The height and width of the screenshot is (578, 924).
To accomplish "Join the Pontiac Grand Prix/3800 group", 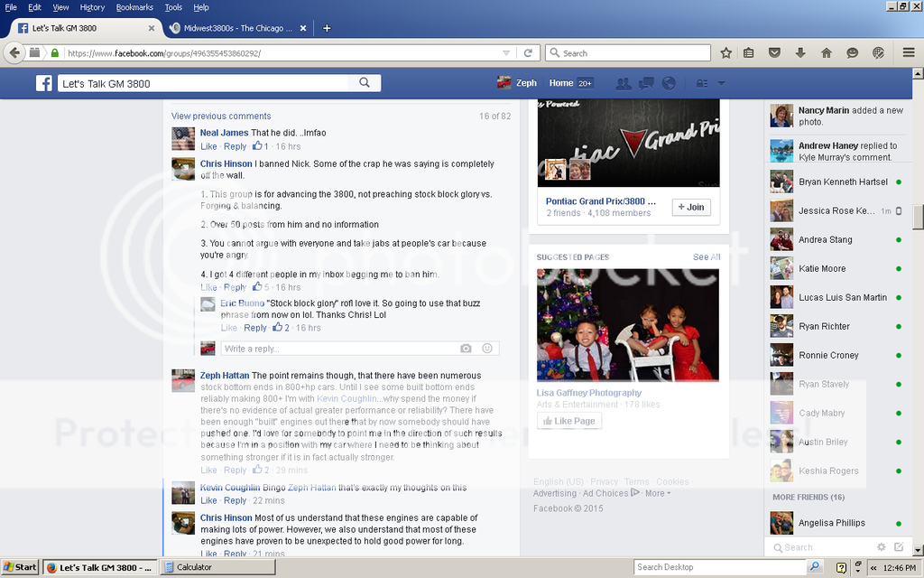I will [690, 207].
